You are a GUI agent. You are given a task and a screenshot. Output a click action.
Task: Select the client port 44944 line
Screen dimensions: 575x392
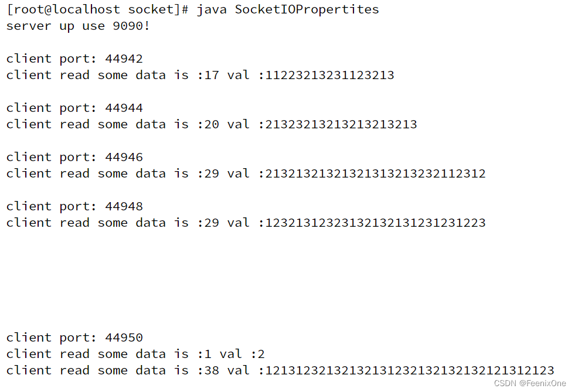pos(74,108)
